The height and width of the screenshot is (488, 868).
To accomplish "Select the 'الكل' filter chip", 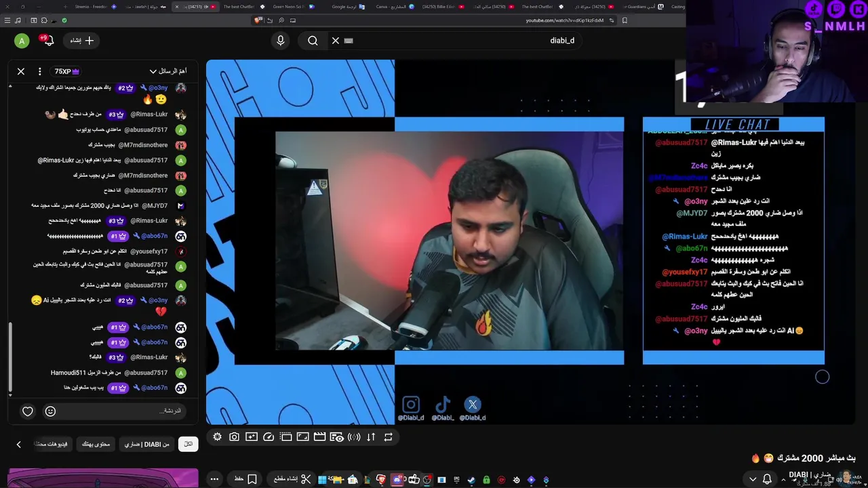I will click(189, 444).
